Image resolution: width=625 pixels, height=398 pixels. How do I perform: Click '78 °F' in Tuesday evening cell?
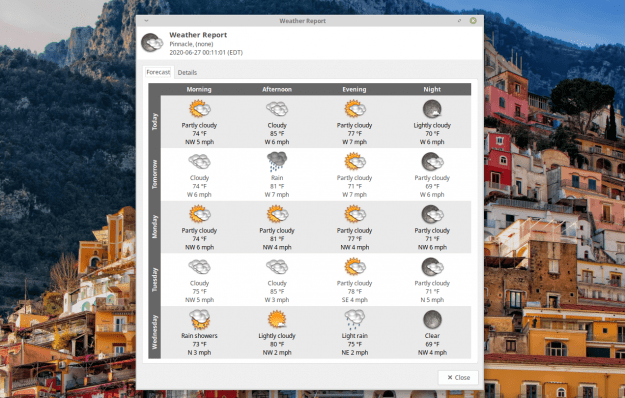[x=354, y=291]
